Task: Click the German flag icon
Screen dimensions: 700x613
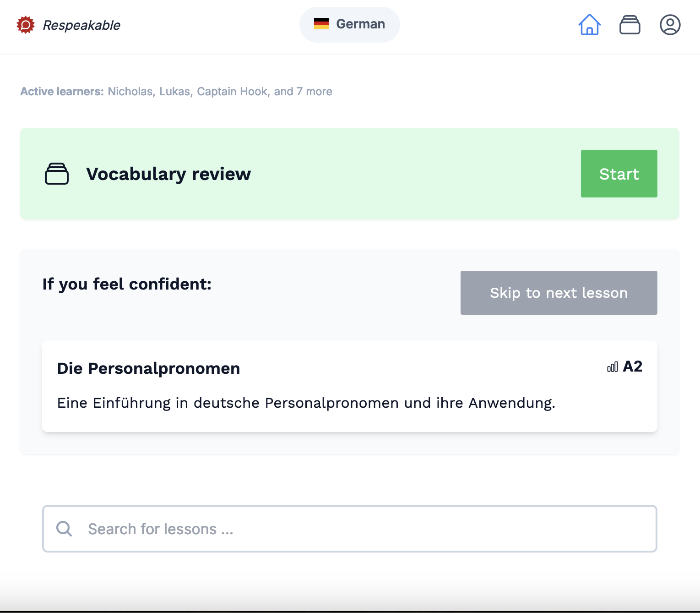Action: [321, 24]
